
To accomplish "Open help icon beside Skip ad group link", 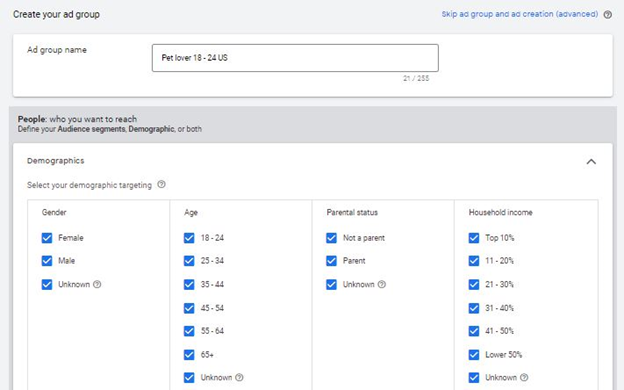I will click(x=607, y=15).
